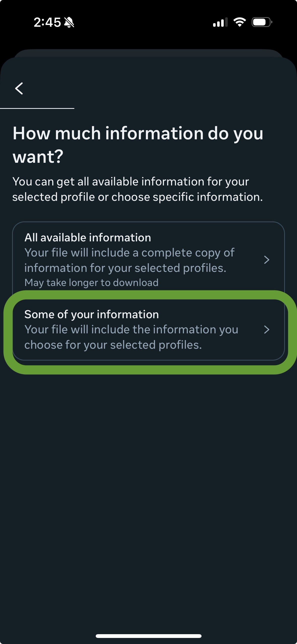The height and width of the screenshot is (644, 297).
Task: Click the silent mode bell icon
Action: click(x=69, y=22)
